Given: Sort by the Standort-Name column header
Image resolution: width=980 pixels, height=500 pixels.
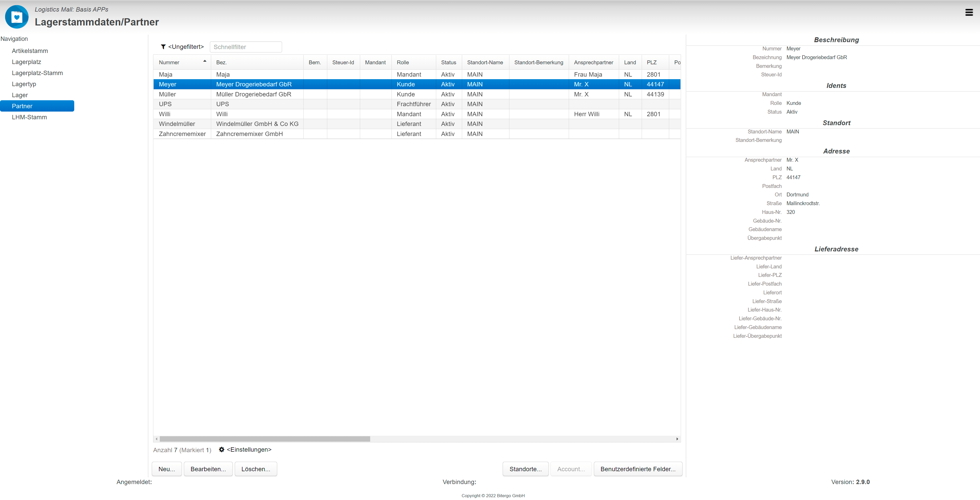Looking at the screenshot, I should (485, 62).
